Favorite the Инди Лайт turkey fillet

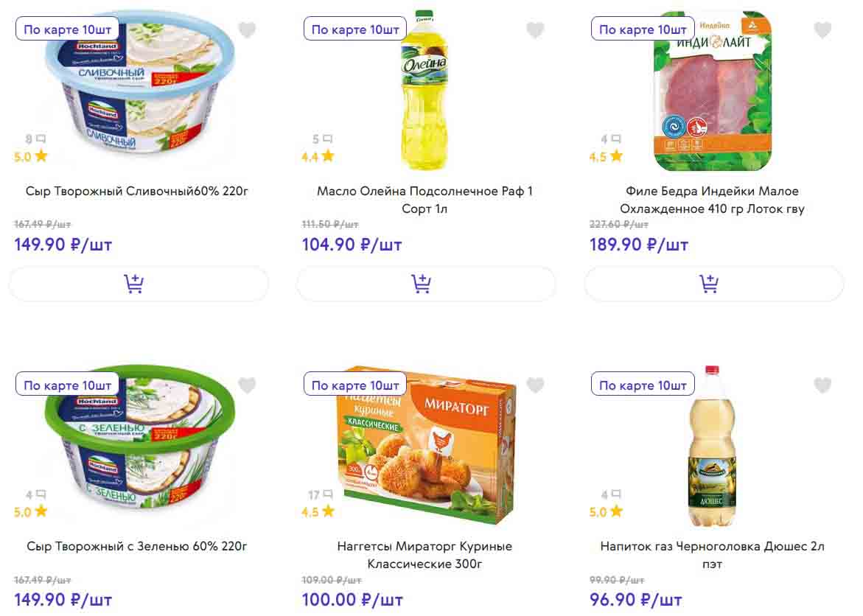[x=822, y=30]
